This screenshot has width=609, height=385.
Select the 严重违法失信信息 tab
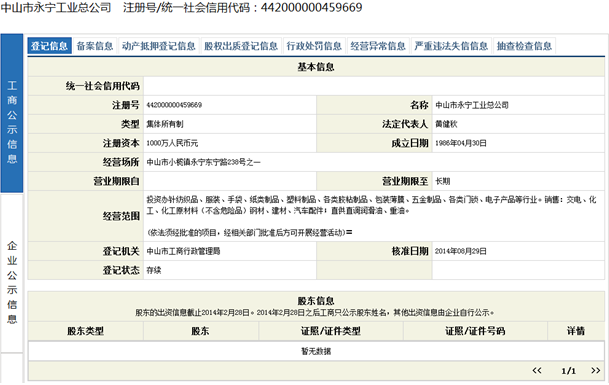coord(451,46)
